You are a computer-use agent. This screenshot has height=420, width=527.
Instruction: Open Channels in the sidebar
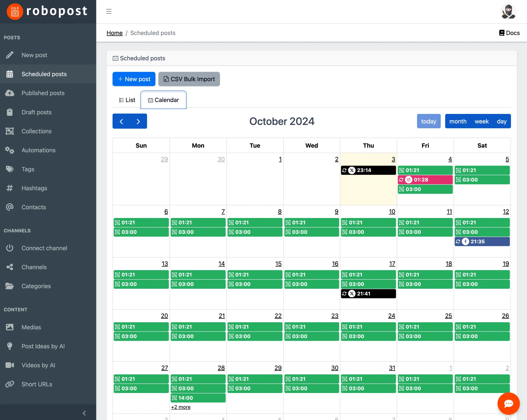[48, 267]
